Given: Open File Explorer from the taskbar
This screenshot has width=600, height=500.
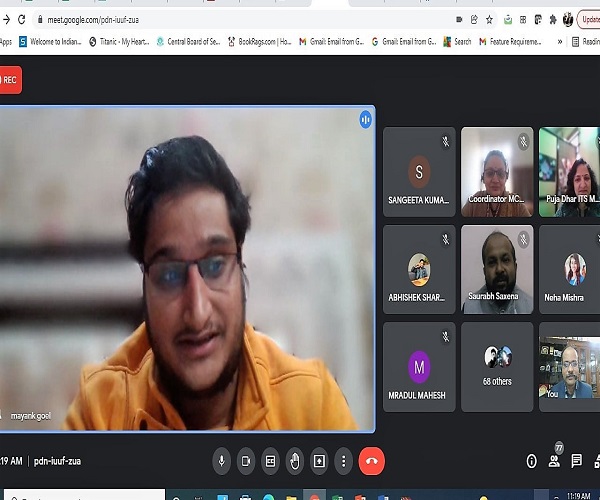Looking at the screenshot, I should [291, 497].
